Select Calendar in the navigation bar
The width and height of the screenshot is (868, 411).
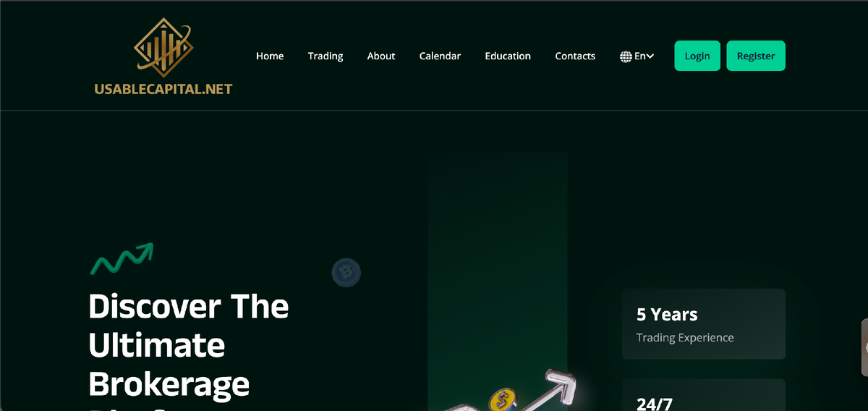click(440, 56)
